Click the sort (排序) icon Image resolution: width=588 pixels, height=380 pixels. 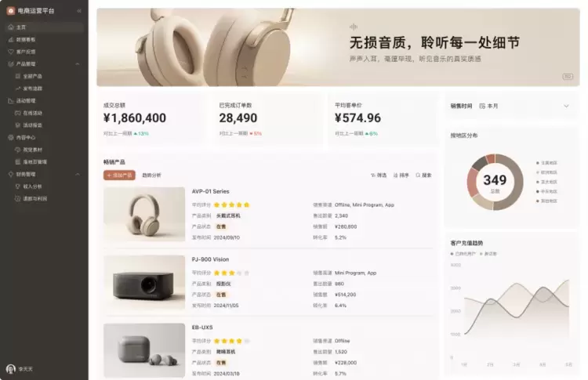[x=395, y=175]
